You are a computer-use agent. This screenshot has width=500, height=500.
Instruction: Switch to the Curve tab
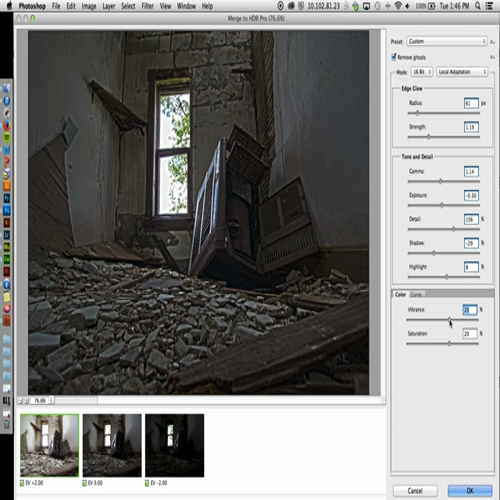tap(416, 294)
